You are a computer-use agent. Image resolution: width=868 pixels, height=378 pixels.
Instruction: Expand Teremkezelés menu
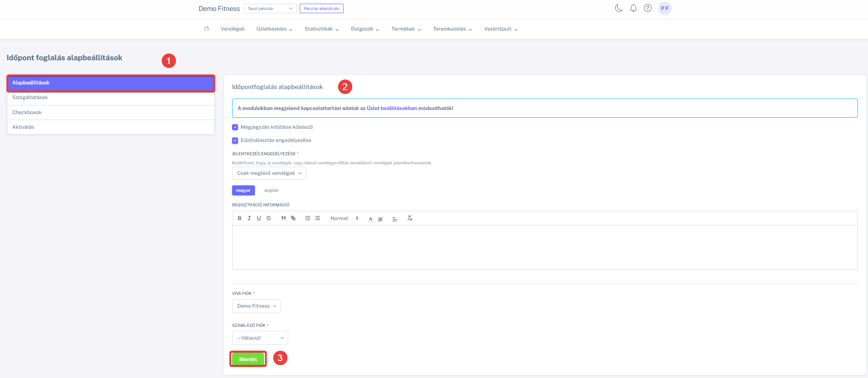click(x=452, y=29)
